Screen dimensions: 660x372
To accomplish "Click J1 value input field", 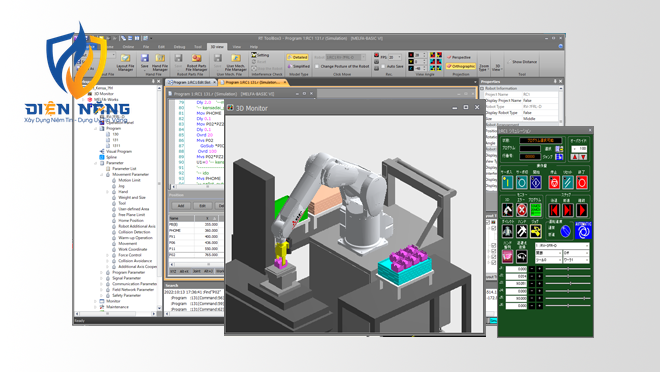I will pyautogui.click(x=516, y=268).
